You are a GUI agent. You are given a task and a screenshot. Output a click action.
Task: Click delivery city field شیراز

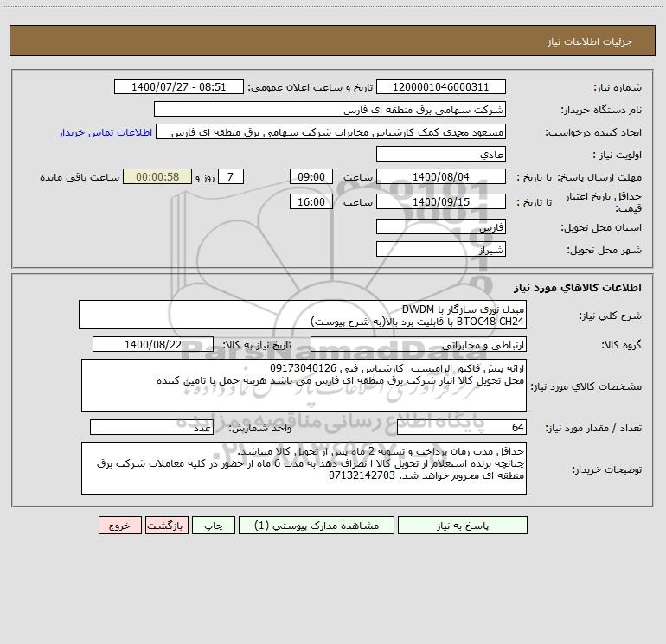pyautogui.click(x=441, y=249)
